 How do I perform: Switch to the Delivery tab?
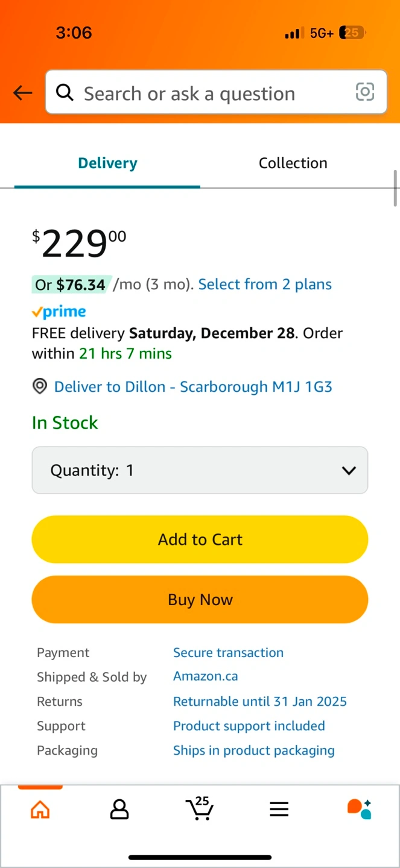(107, 163)
